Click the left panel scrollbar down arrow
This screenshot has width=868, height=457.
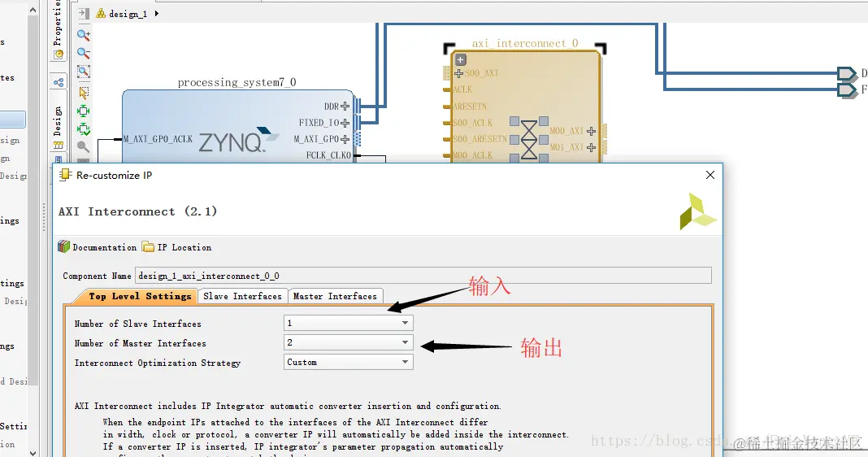33,452
